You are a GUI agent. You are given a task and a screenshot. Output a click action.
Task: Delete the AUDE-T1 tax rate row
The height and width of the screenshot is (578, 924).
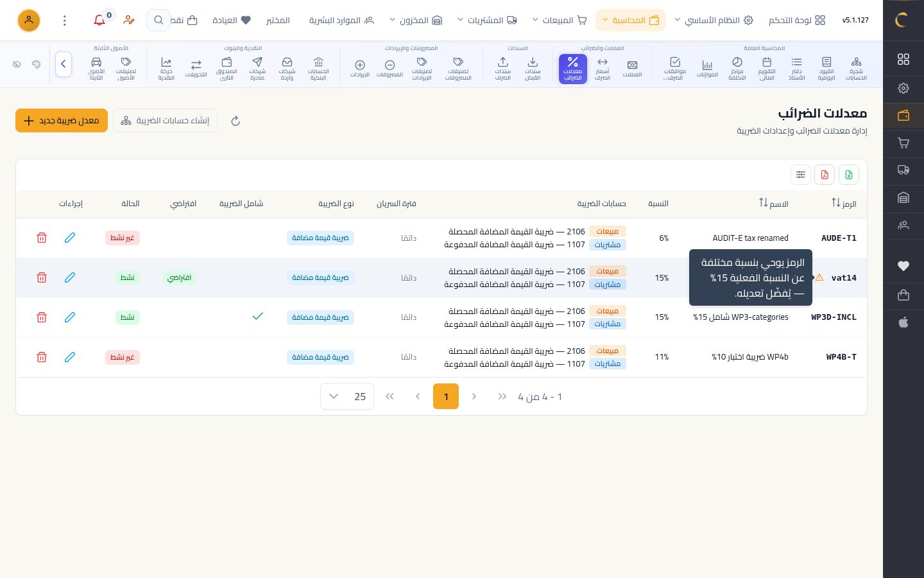42,238
